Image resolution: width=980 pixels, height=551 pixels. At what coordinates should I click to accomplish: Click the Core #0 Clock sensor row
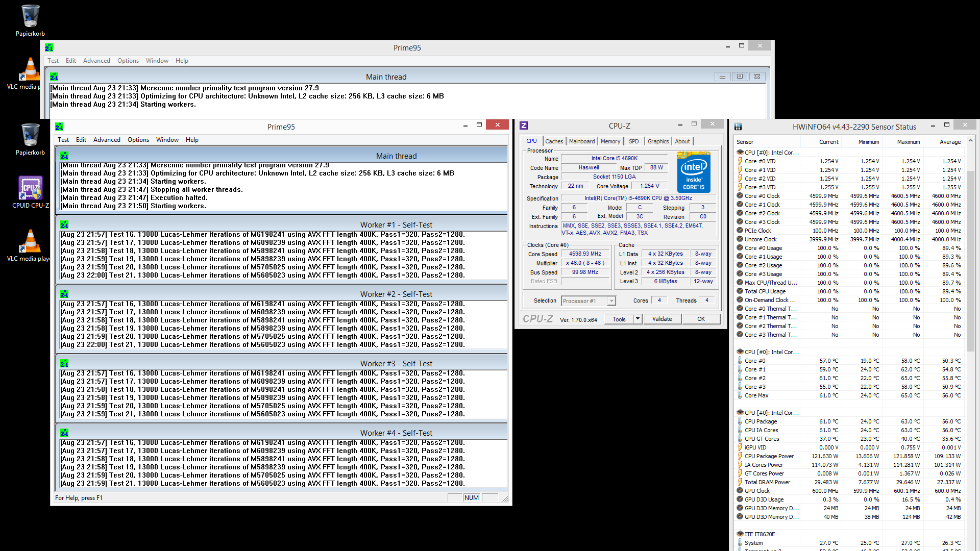pyautogui.click(x=762, y=196)
